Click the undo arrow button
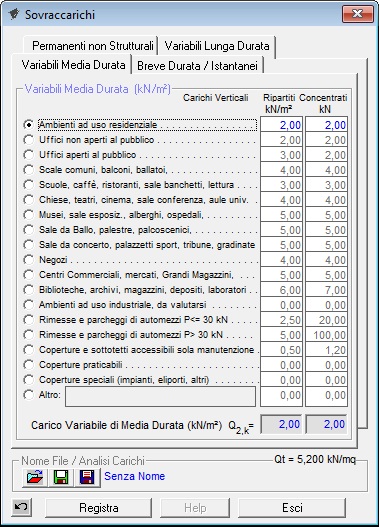 coord(22,507)
